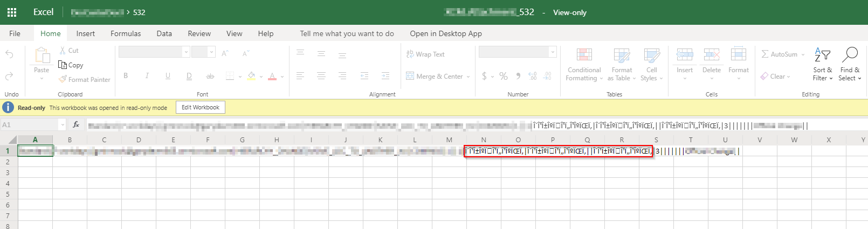Click the Tell me what you want to do box
868x229 pixels.
(347, 33)
